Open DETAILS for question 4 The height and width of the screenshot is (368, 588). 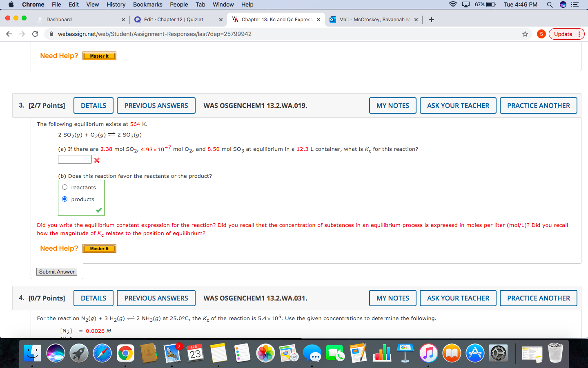[94, 298]
